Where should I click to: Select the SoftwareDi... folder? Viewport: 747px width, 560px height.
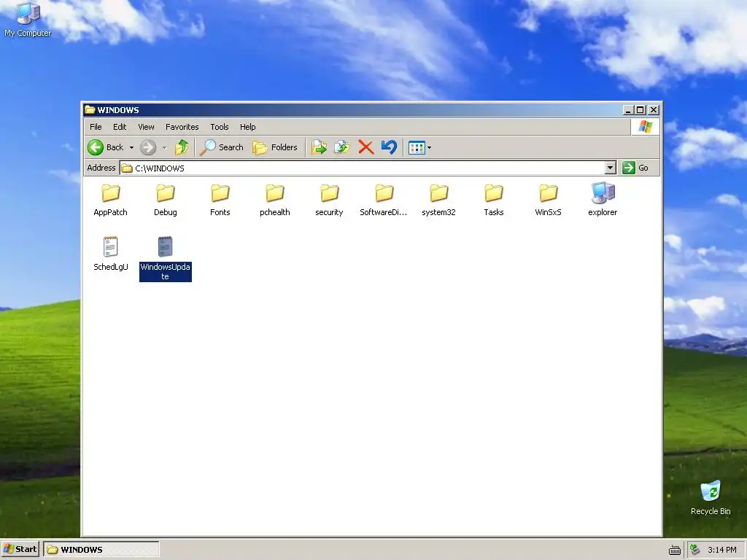click(x=384, y=201)
